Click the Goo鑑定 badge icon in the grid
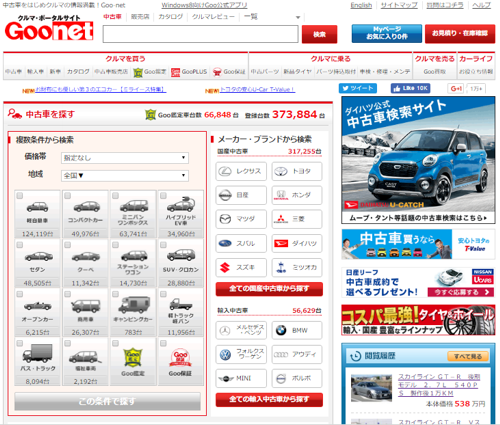The image size is (500, 425). [133, 358]
